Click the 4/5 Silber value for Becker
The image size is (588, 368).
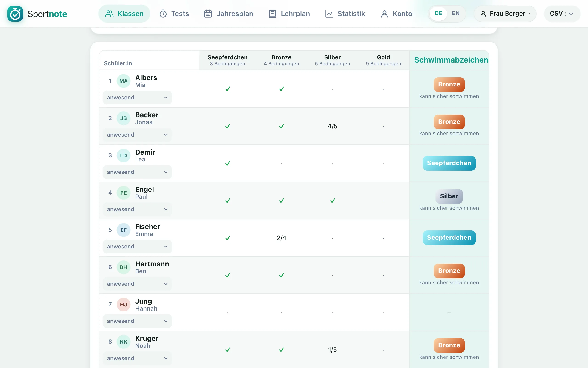click(332, 126)
